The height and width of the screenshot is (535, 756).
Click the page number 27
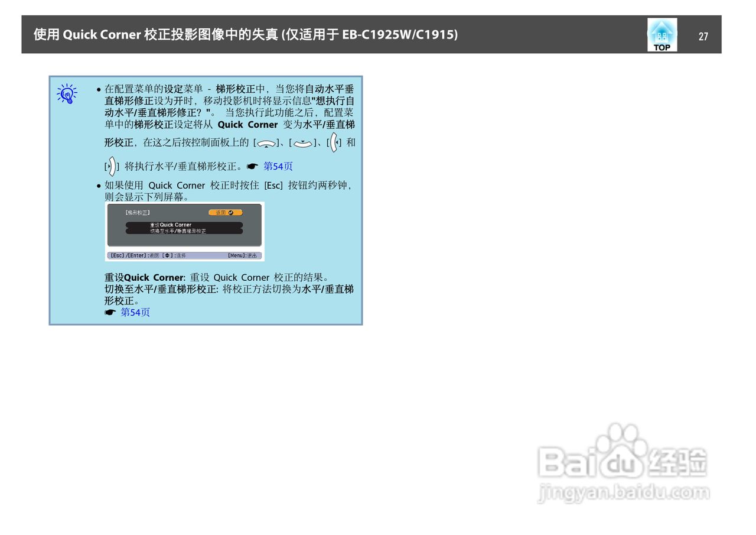pyautogui.click(x=703, y=37)
